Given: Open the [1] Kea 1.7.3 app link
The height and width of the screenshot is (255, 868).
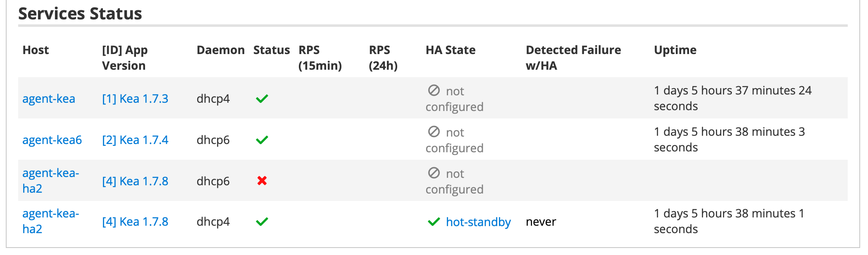Looking at the screenshot, I should pyautogui.click(x=135, y=99).
